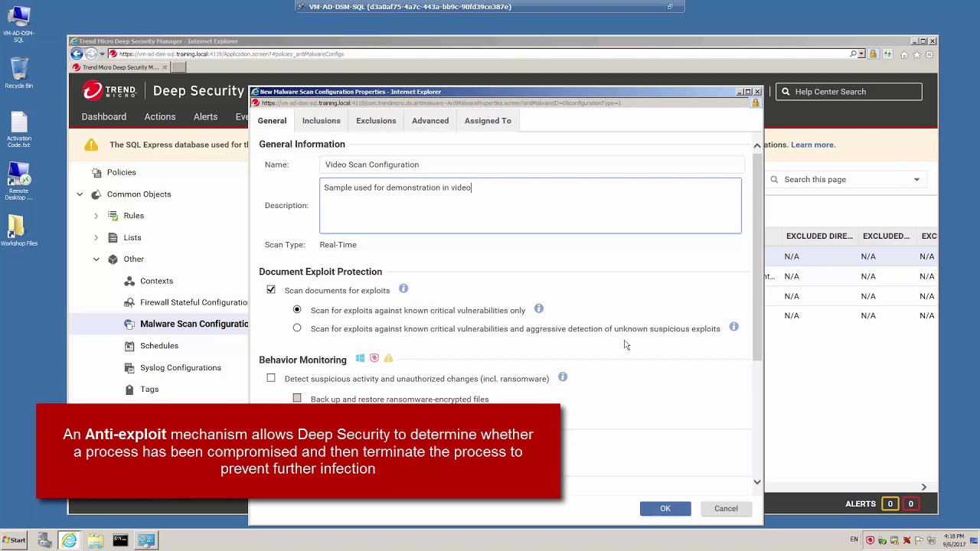
Task: Open the Actions menu
Action: 160,117
